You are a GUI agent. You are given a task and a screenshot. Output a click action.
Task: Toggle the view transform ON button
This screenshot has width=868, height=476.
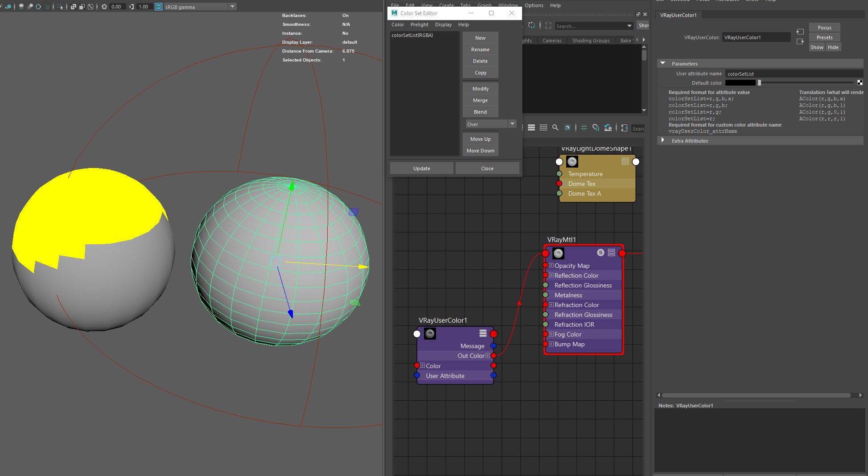[159, 7]
